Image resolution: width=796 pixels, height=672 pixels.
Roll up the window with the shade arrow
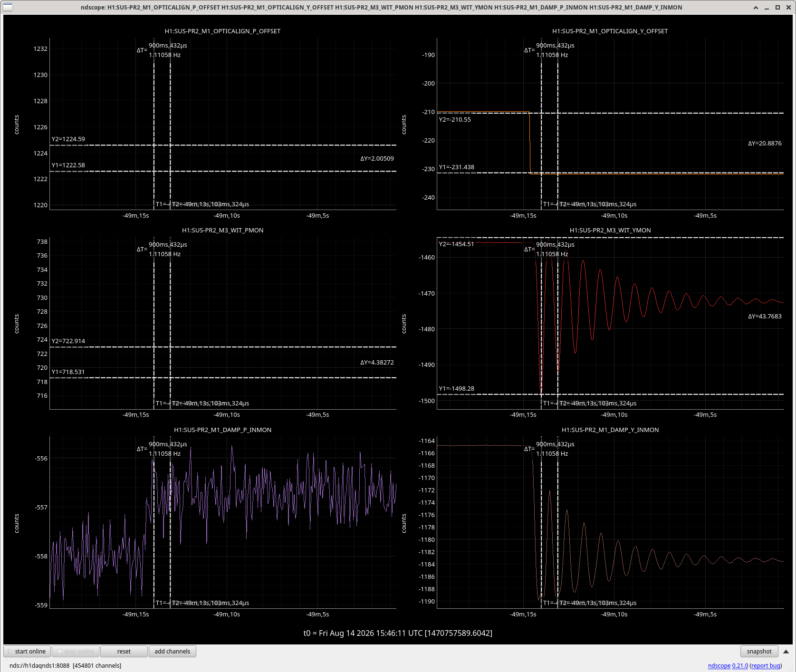pyautogui.click(x=756, y=7)
